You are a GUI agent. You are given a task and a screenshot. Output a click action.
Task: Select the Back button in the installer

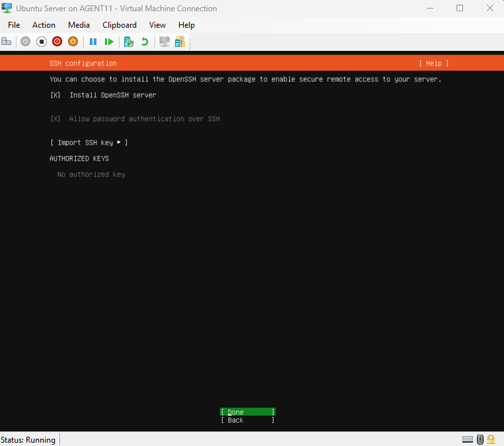tap(247, 420)
